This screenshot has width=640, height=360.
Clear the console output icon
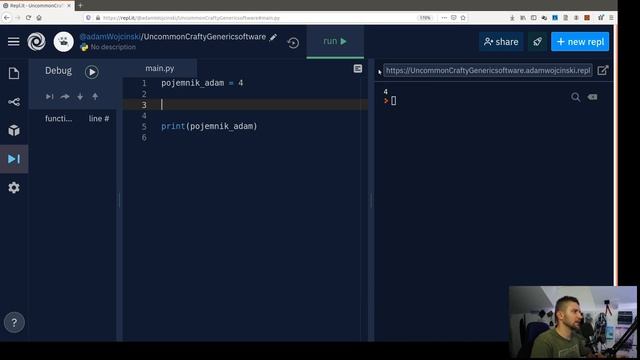[x=593, y=97]
